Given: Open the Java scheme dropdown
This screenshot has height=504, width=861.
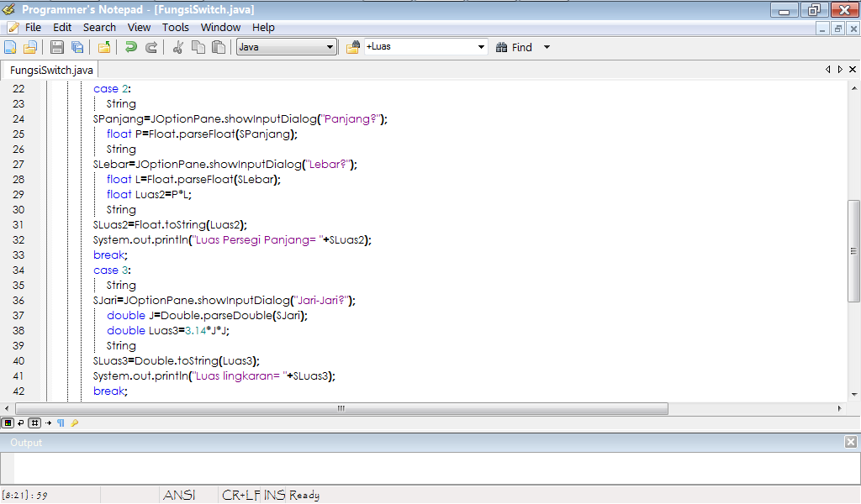Looking at the screenshot, I should (286, 47).
